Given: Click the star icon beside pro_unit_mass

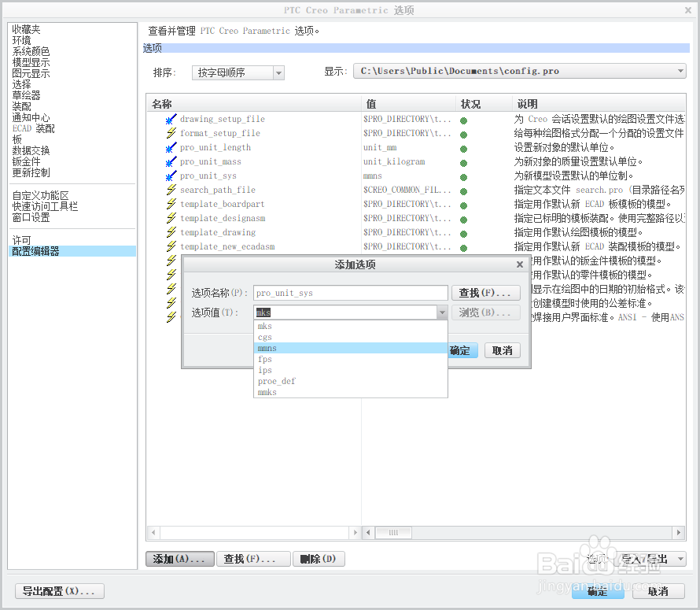Looking at the screenshot, I should point(171,162).
